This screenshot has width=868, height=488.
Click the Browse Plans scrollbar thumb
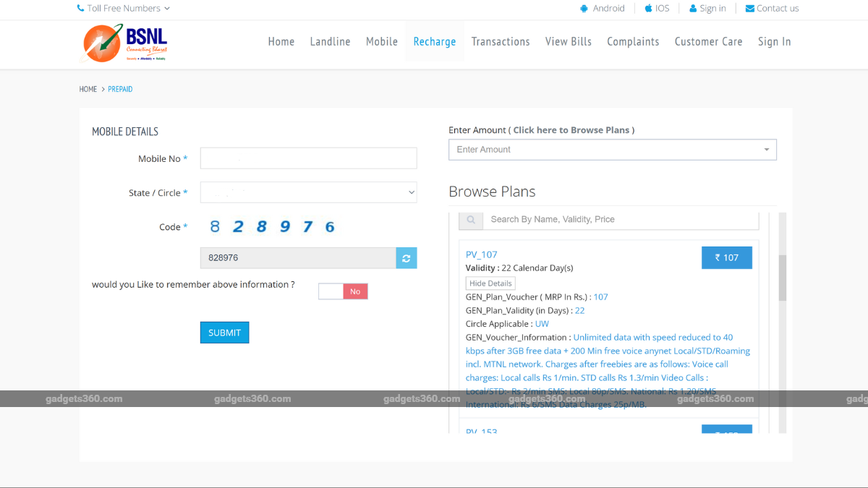pos(782,278)
